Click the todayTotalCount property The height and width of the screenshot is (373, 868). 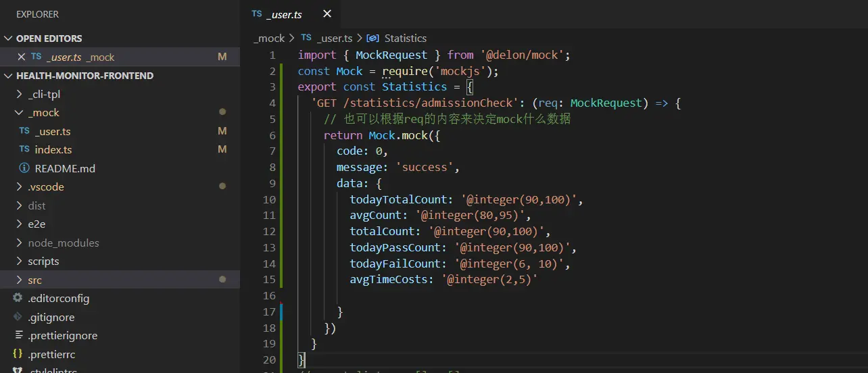point(398,200)
